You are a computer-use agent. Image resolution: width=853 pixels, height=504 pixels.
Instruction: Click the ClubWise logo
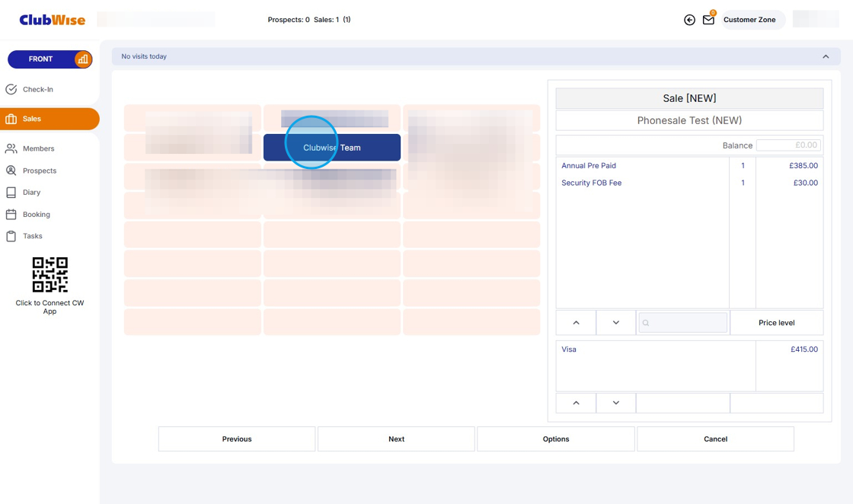[53, 20]
